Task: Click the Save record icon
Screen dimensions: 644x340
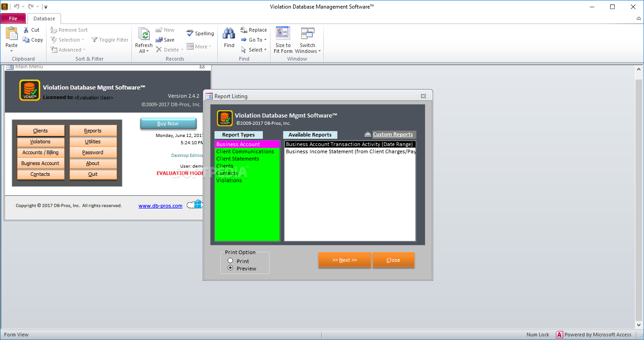Action: 159,40
